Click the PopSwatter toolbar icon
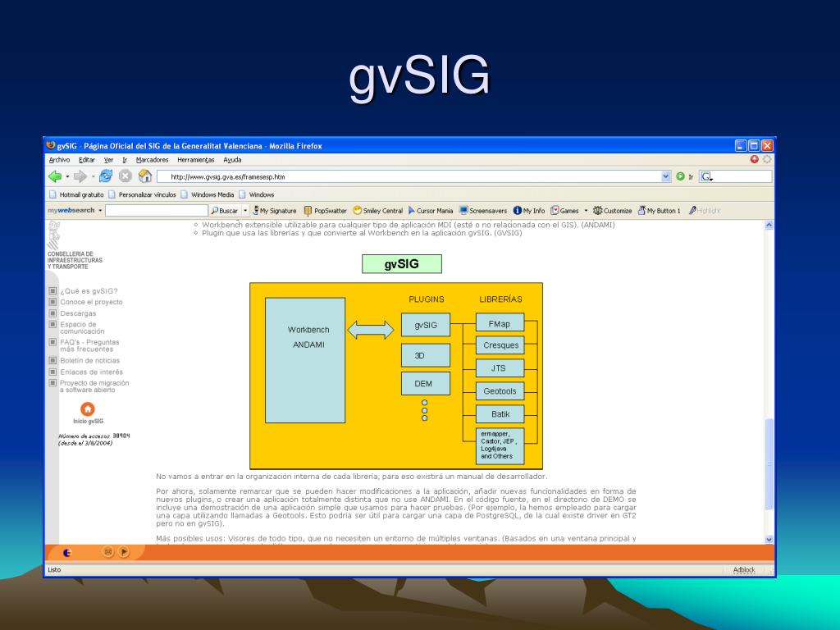 point(325,211)
